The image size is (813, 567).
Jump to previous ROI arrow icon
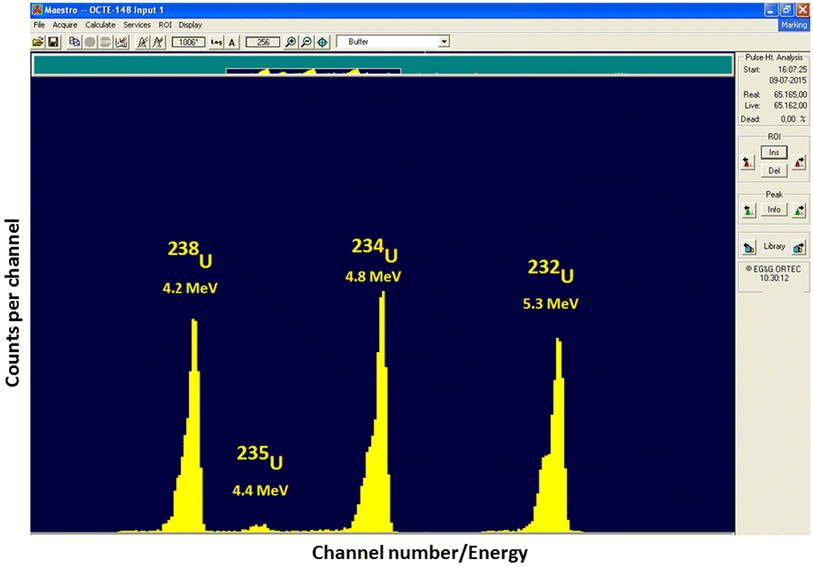pyautogui.click(x=747, y=161)
